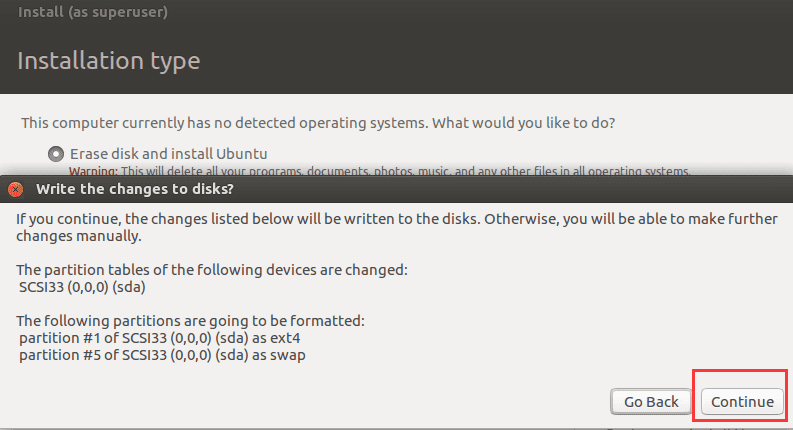Click 'The partition tables of the following devices' text

pos(211,270)
